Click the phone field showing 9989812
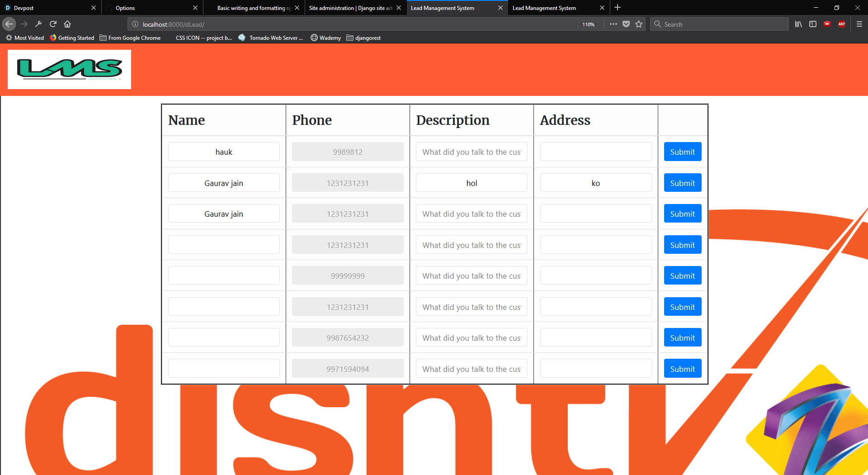This screenshot has width=868, height=475. 348,152
